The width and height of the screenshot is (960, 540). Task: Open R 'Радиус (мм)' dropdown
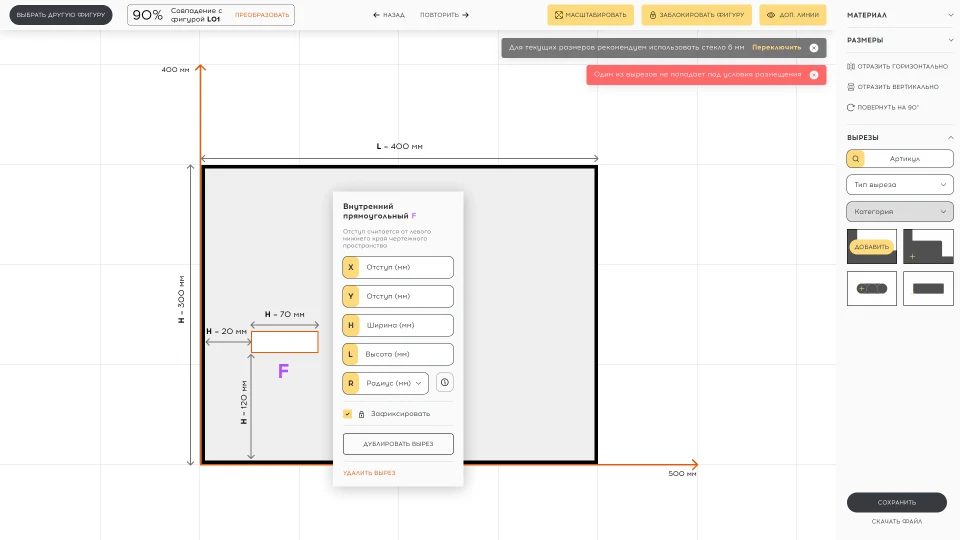pos(386,383)
